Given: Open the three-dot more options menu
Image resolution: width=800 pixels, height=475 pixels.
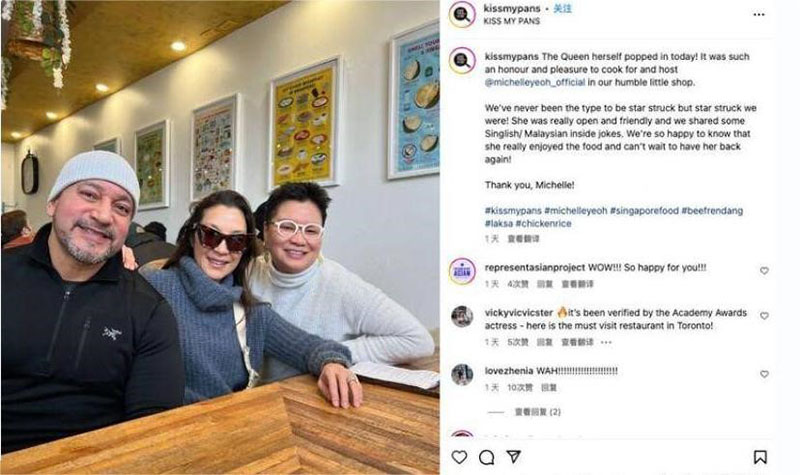Looking at the screenshot, I should coord(759,14).
